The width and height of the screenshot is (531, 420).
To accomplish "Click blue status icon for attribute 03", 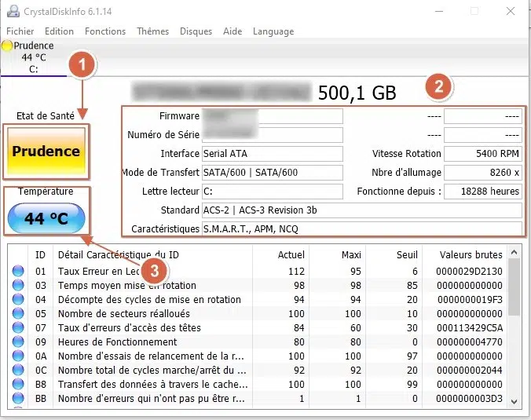I will (x=18, y=286).
